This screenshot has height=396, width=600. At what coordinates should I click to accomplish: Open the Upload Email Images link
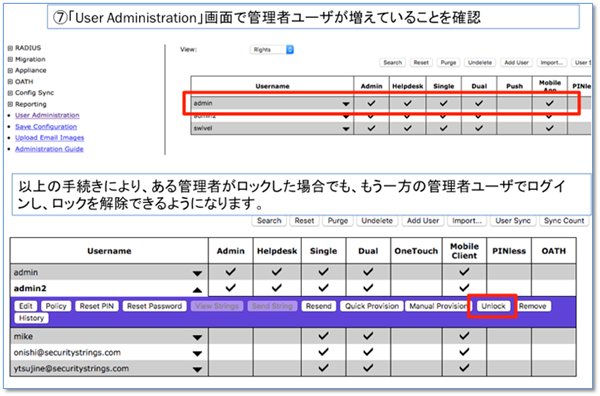[x=49, y=138]
